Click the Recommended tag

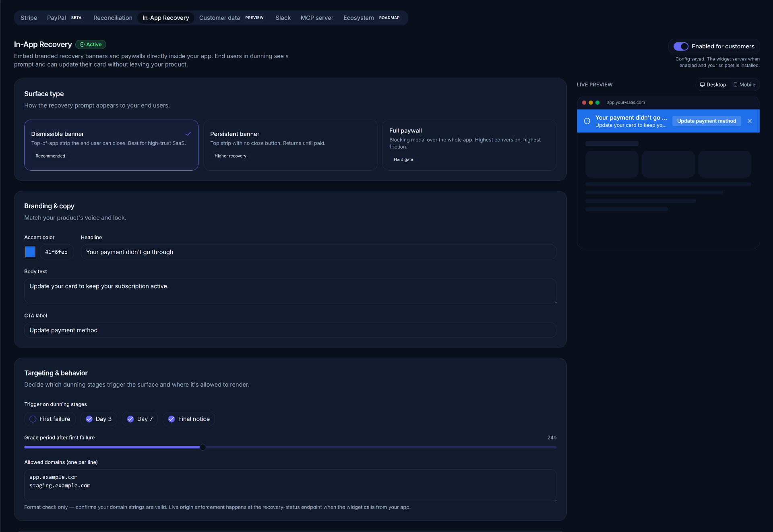pos(50,156)
